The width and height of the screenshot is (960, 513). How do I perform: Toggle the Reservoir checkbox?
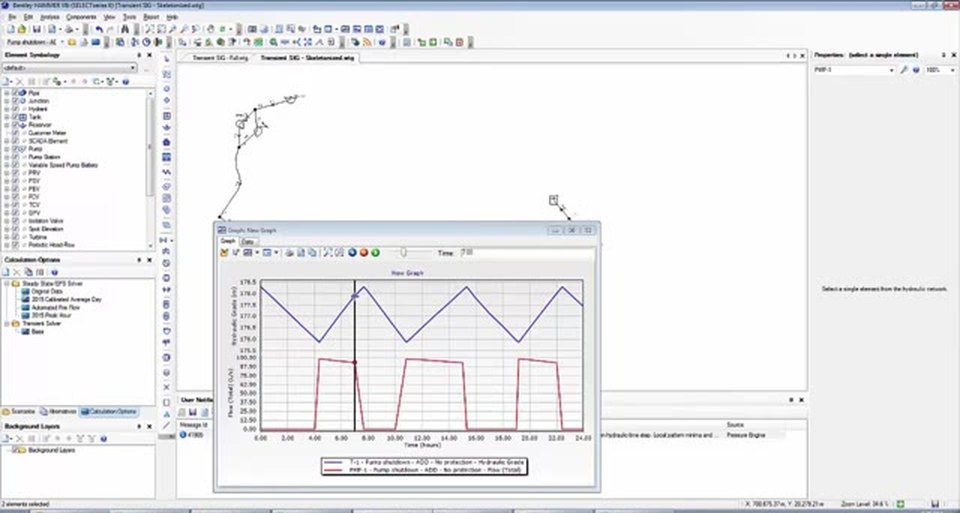(x=15, y=125)
